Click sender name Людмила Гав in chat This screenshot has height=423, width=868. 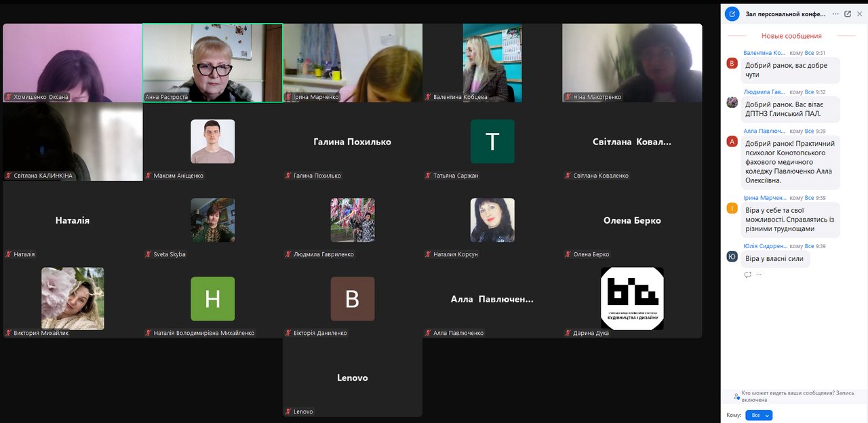(x=765, y=92)
